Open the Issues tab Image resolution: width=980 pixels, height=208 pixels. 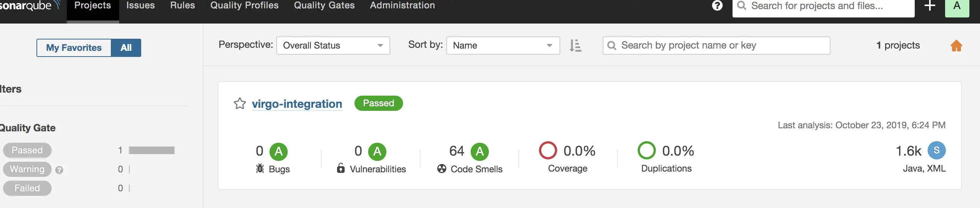click(140, 5)
